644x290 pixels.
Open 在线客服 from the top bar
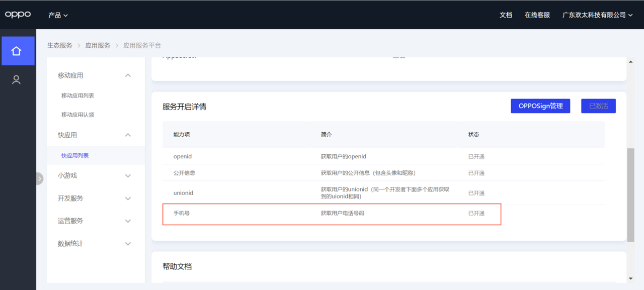coord(537,15)
